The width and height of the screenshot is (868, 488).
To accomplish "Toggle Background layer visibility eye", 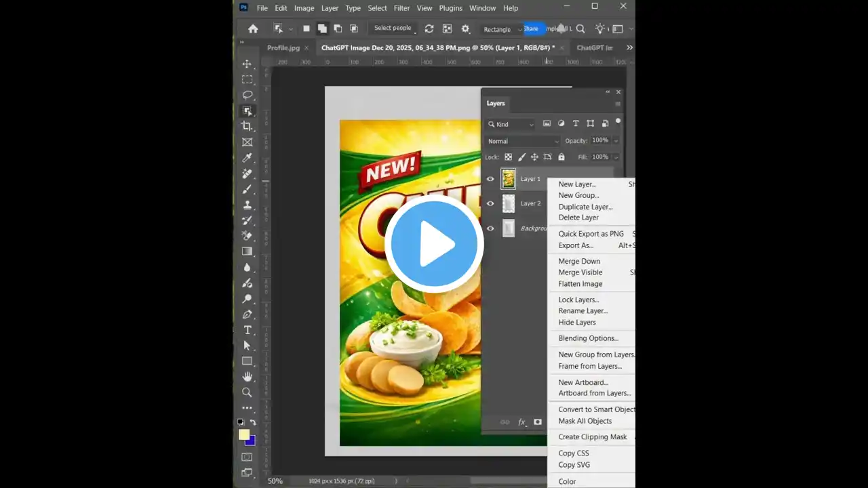I will point(490,228).
